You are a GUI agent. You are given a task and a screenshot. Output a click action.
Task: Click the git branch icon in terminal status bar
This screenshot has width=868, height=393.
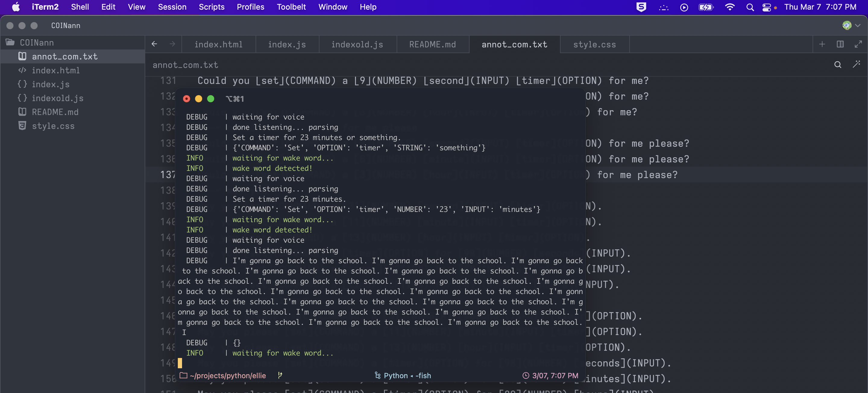point(280,375)
